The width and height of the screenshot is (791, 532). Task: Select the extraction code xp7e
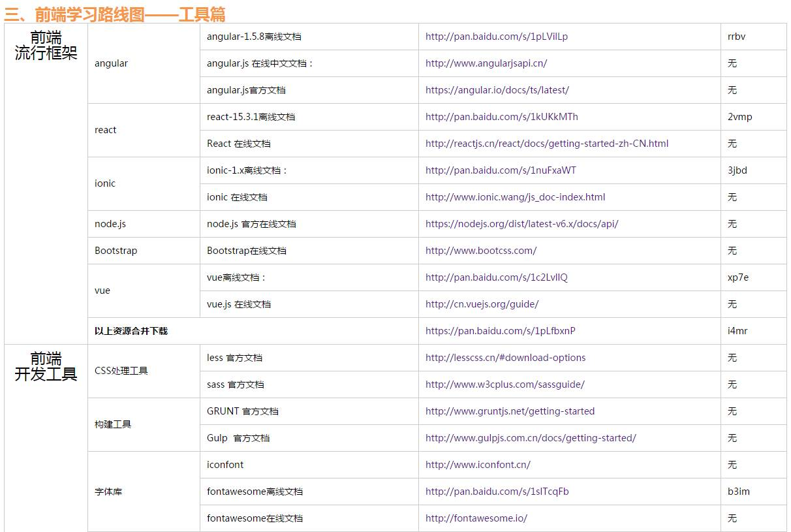click(738, 277)
